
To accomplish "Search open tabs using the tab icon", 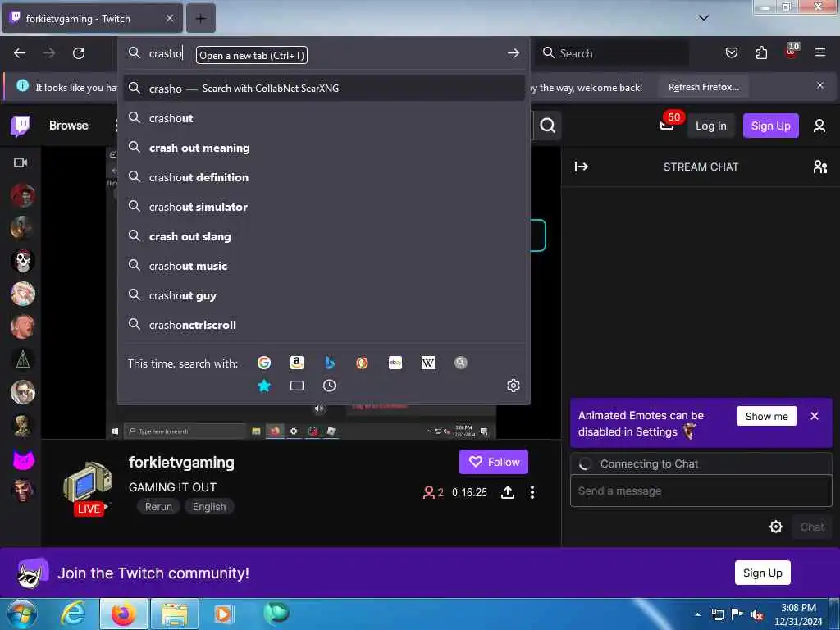I will click(x=297, y=386).
